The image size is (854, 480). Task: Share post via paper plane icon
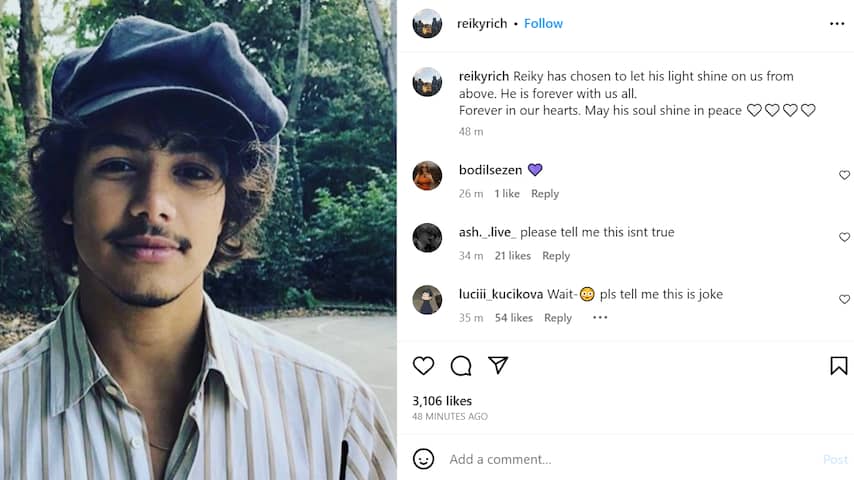click(x=498, y=366)
